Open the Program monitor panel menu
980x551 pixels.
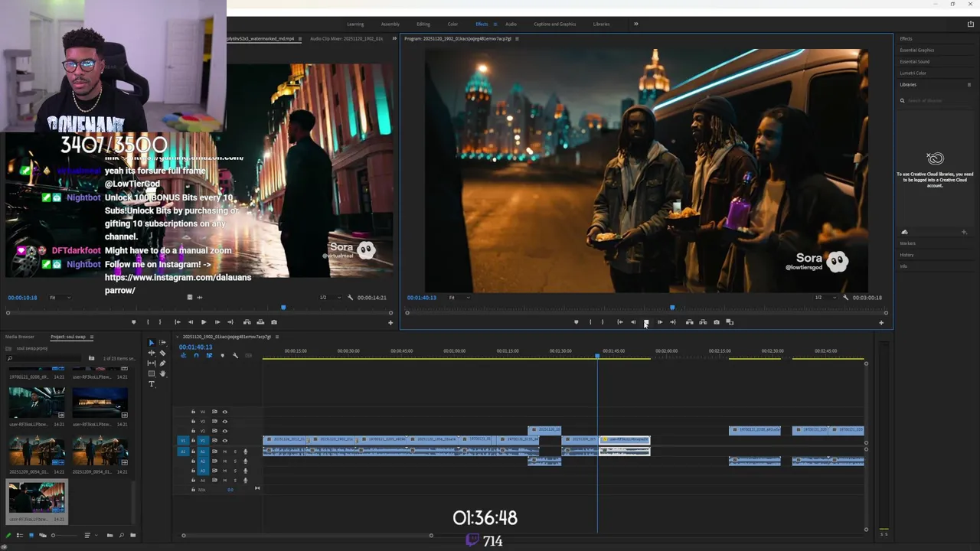click(x=517, y=38)
